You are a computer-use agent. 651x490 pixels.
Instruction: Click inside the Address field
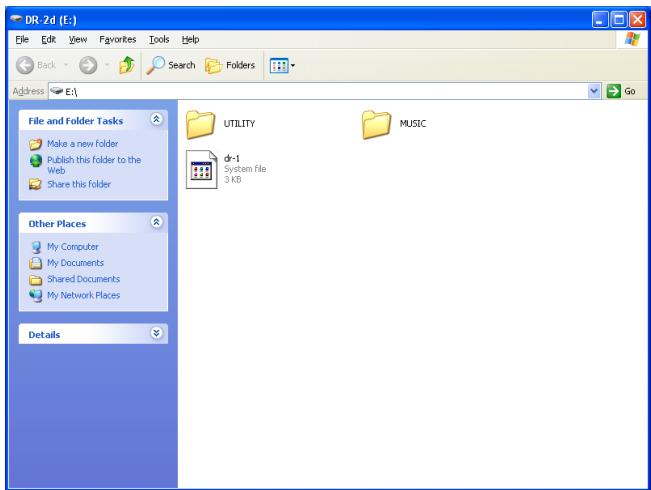tap(300, 92)
